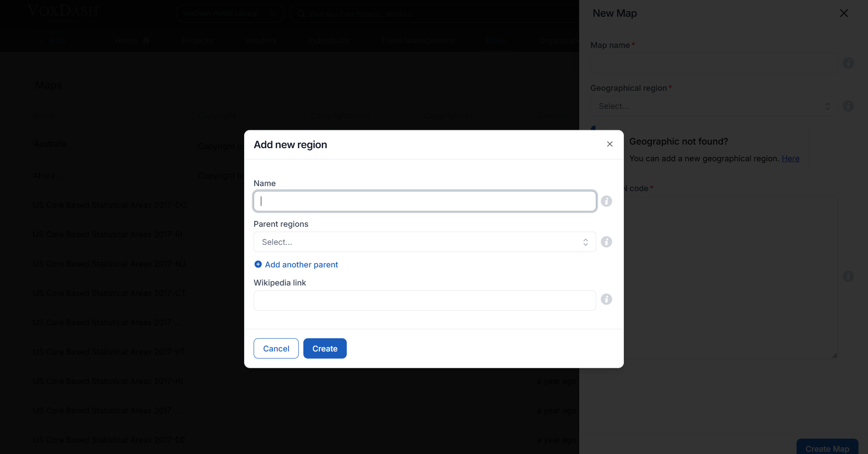The image size is (868, 454).
Task: Click the plus icon on Add another parent
Action: pyautogui.click(x=258, y=264)
